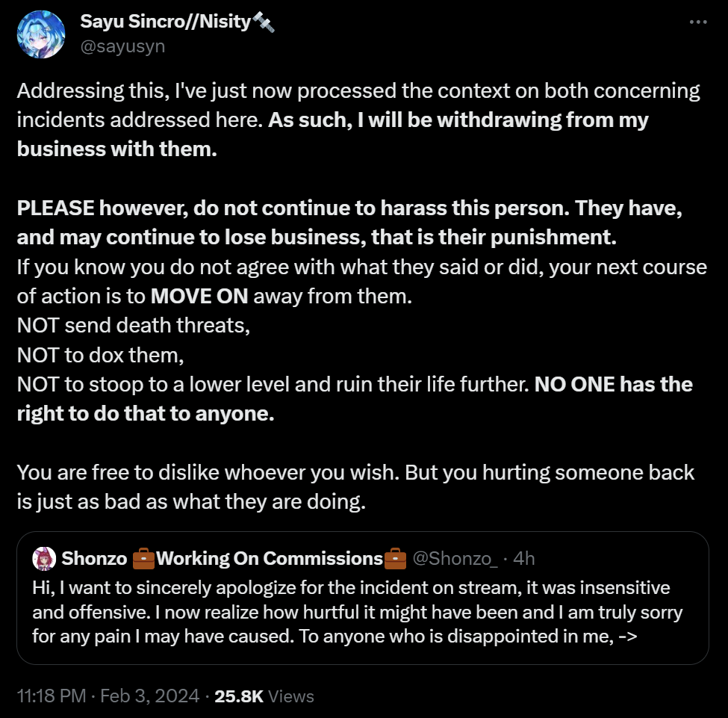
Task: Click the "Working On Commissions" name text
Action: (x=270, y=558)
